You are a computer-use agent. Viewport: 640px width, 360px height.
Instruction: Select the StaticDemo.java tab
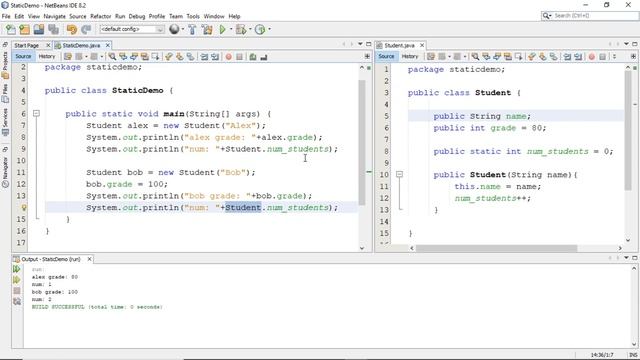[x=81, y=45]
